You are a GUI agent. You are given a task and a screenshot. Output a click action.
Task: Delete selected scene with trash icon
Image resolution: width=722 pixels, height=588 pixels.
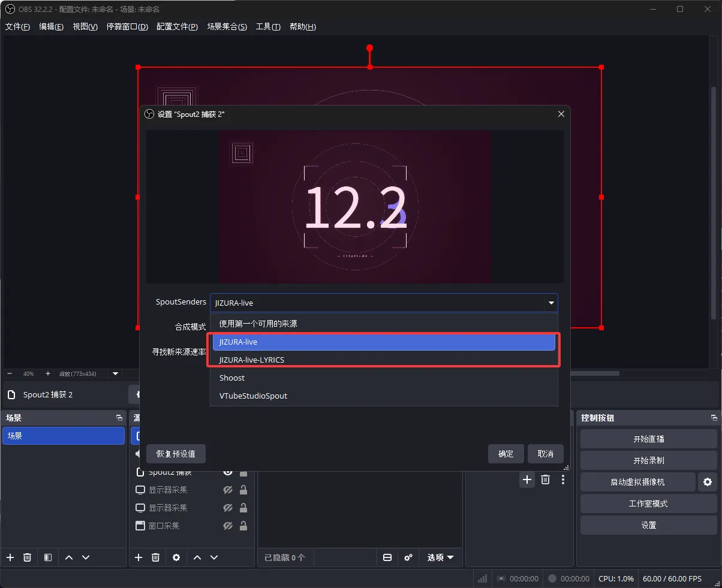coord(27,557)
